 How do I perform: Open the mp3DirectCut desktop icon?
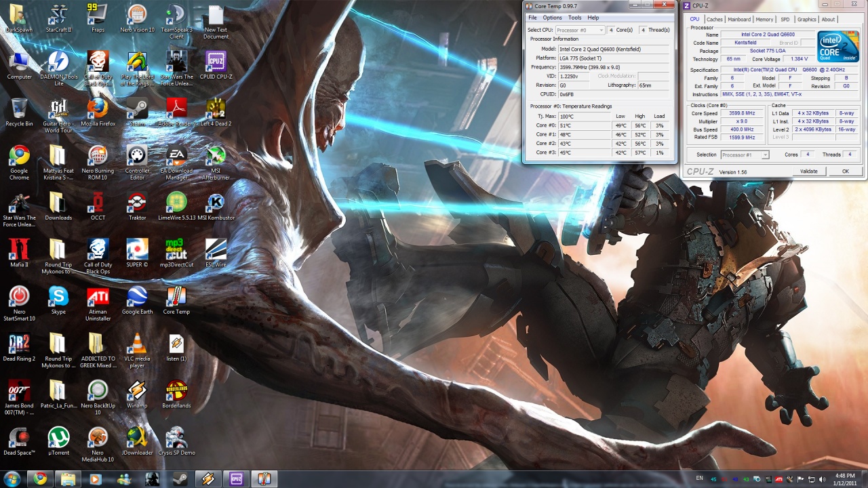point(176,253)
